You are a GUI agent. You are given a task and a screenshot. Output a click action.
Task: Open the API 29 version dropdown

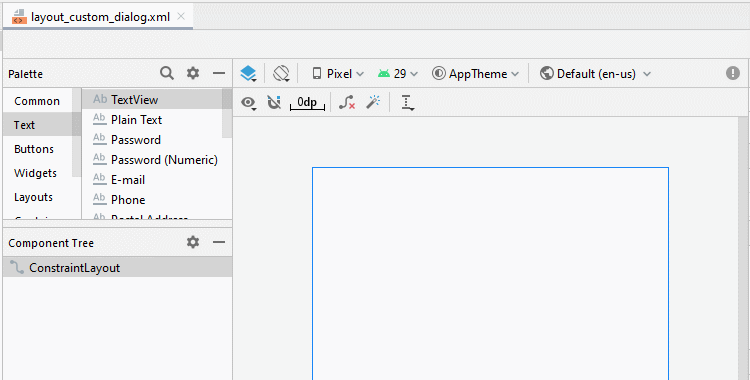coord(397,74)
